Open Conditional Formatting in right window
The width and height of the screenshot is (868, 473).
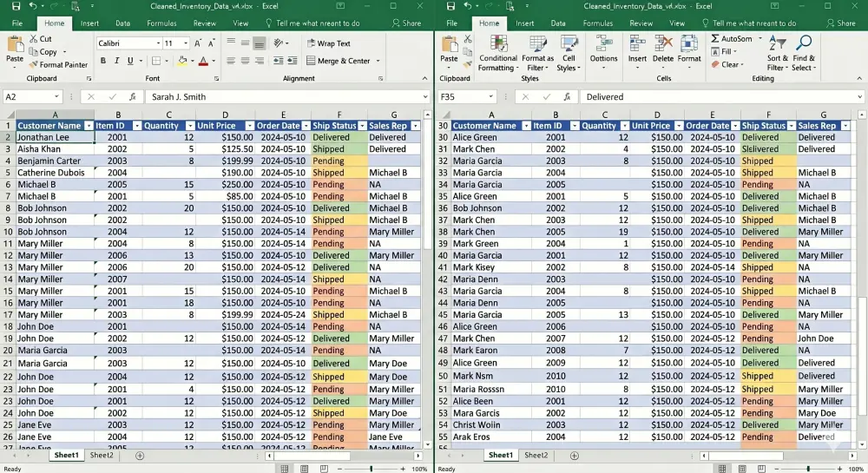(497, 53)
